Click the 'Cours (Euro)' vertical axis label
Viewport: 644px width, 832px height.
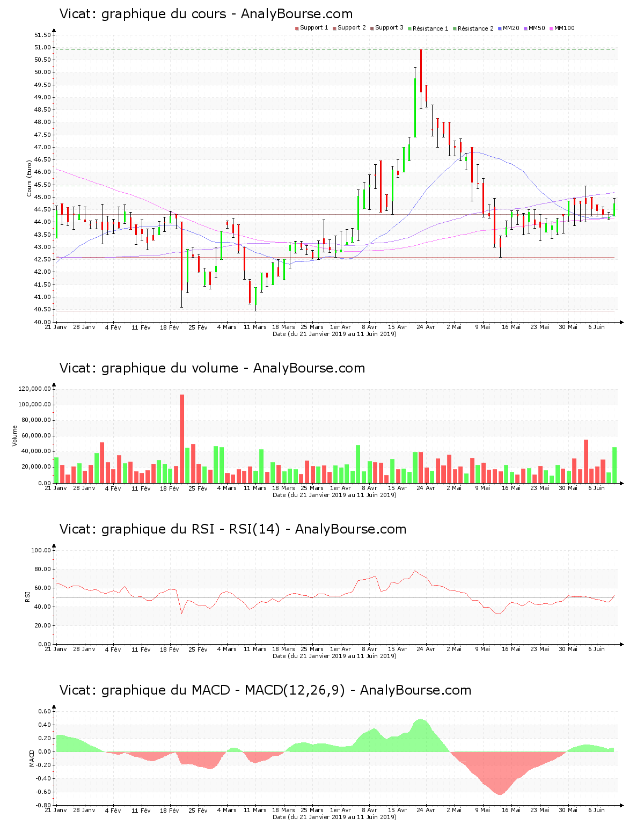30,179
